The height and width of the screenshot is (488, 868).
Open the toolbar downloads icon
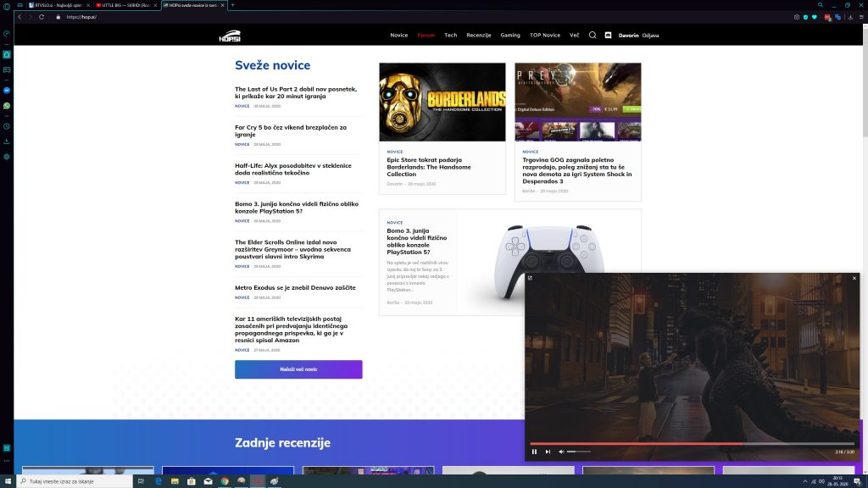[850, 17]
